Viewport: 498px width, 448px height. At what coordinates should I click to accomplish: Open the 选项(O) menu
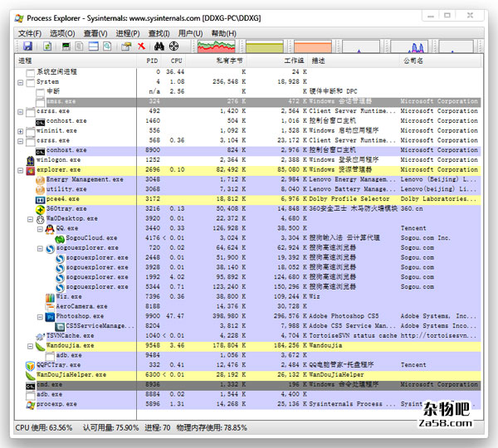pos(62,33)
